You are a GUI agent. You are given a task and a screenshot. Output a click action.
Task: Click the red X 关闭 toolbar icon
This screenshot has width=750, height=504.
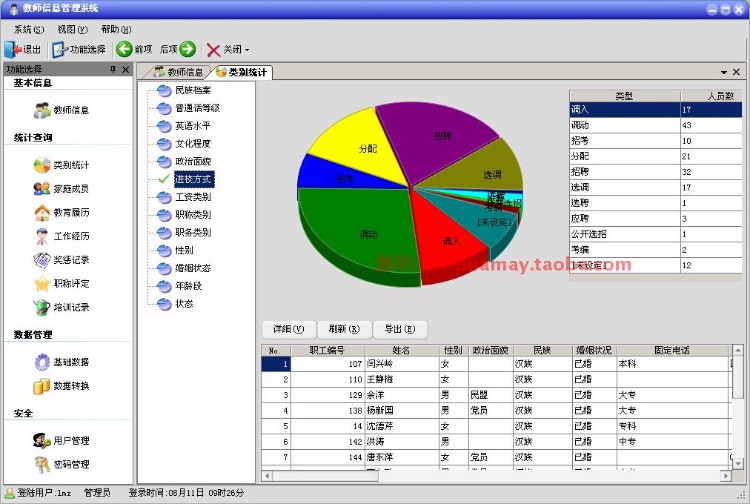coord(213,50)
